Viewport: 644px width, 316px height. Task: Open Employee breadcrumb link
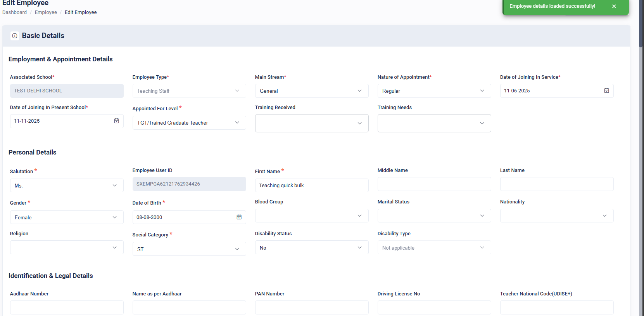click(46, 12)
